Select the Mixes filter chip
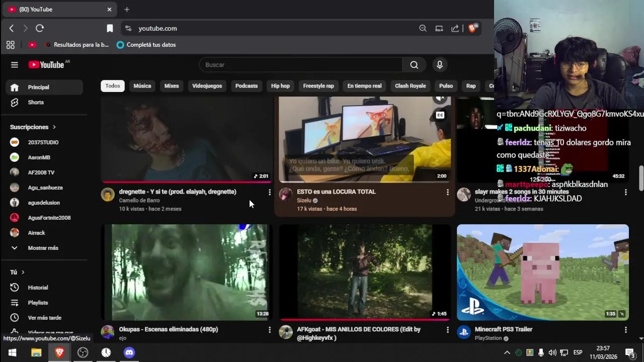This screenshot has width=644, height=362. (172, 86)
